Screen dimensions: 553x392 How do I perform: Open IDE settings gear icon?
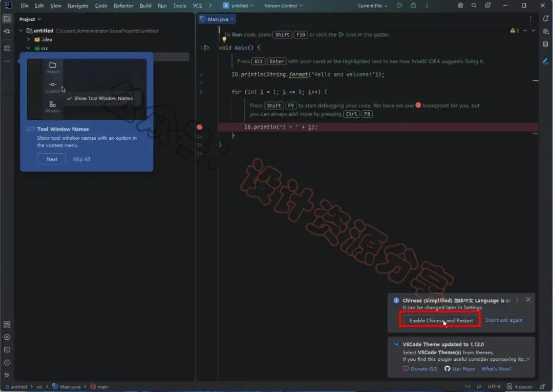(488, 6)
